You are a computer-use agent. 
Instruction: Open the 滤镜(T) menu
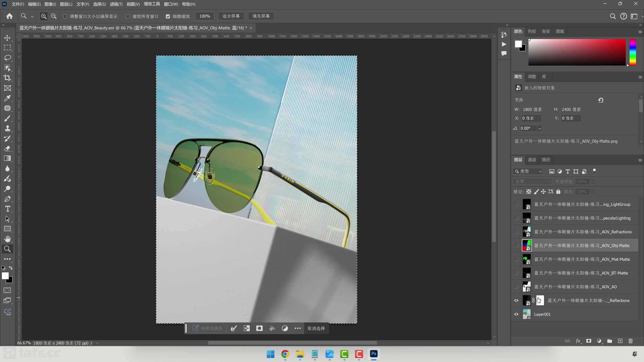tap(116, 4)
